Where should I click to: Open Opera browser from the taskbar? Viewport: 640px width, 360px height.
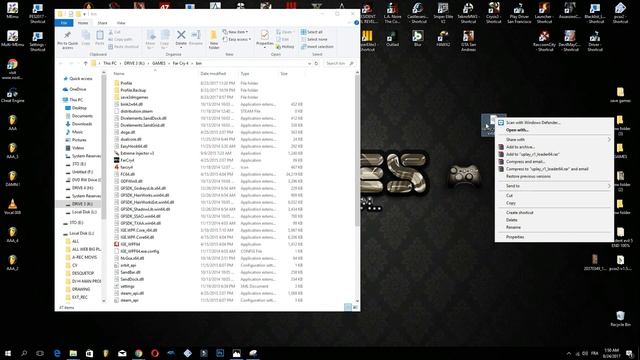pyautogui.click(x=155, y=353)
